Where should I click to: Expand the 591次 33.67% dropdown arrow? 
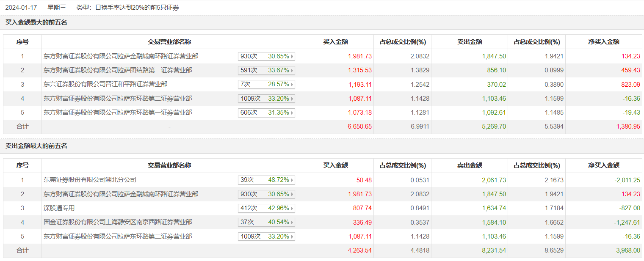pyautogui.click(x=292, y=70)
